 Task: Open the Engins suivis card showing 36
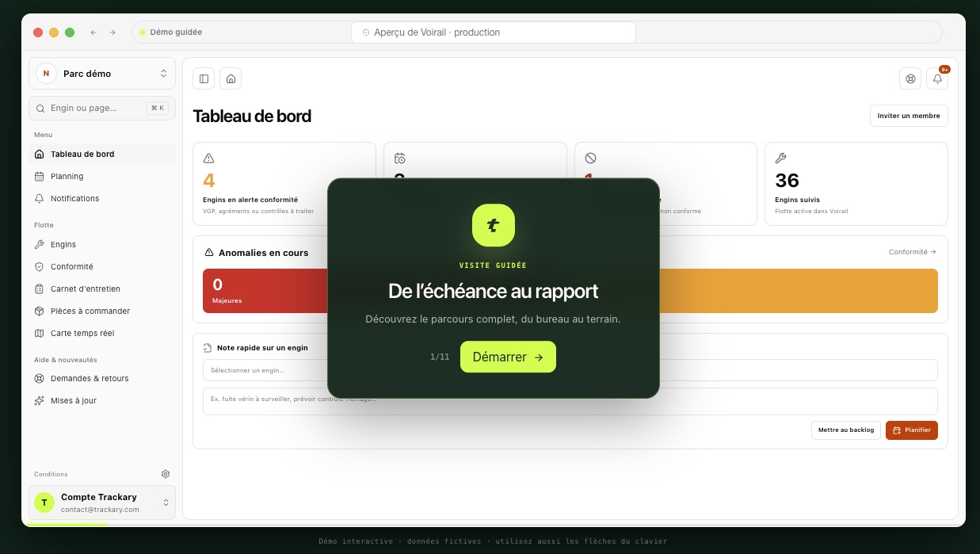point(856,184)
